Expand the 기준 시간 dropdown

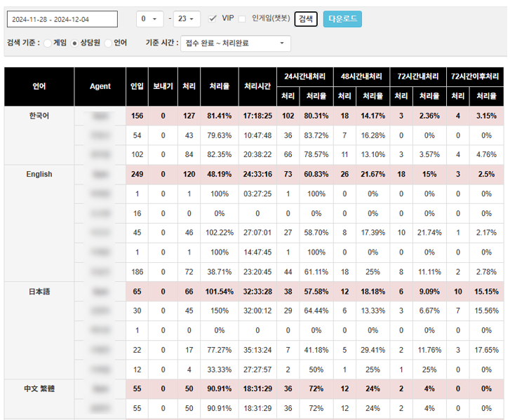tap(235, 43)
